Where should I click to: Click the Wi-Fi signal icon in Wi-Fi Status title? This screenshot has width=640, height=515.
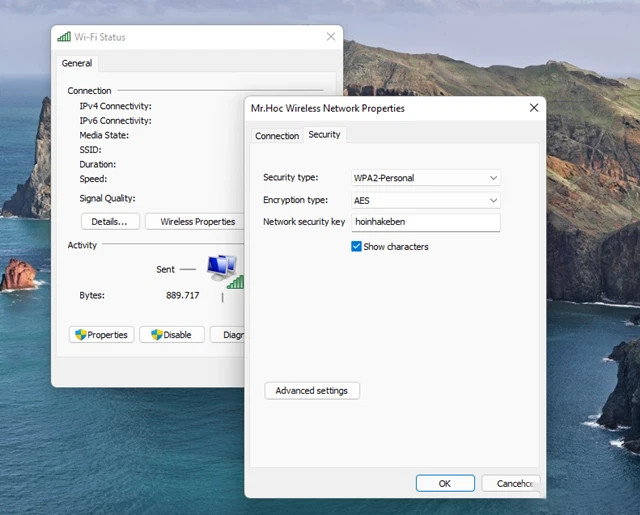tap(64, 37)
